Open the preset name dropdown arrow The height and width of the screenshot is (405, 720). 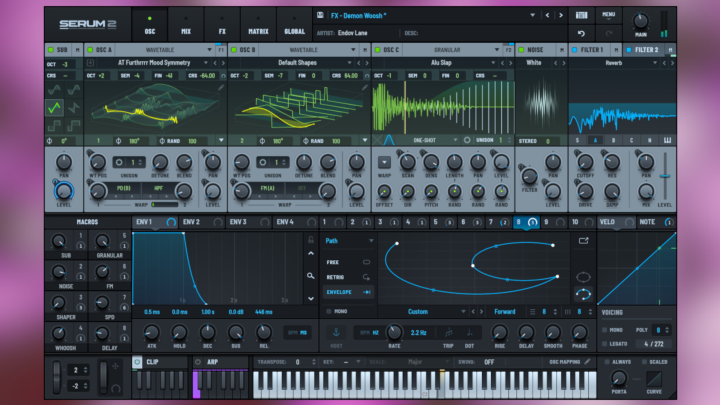(x=532, y=15)
